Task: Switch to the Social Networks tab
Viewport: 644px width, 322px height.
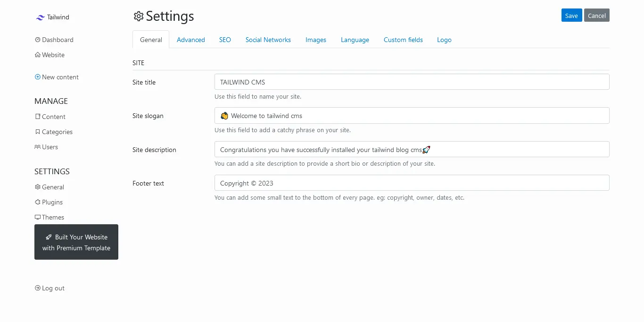Action: [x=268, y=40]
